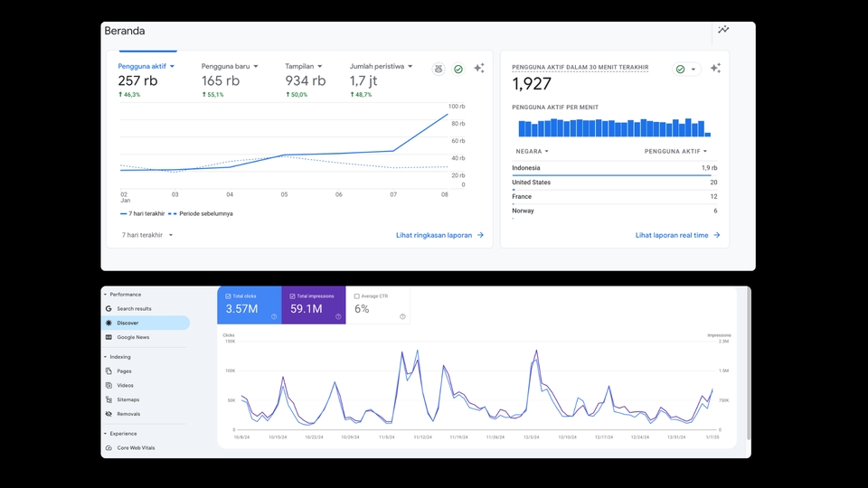Screen dimensions: 868x488
Task: Open Core Web Vitals report
Action: point(136,447)
